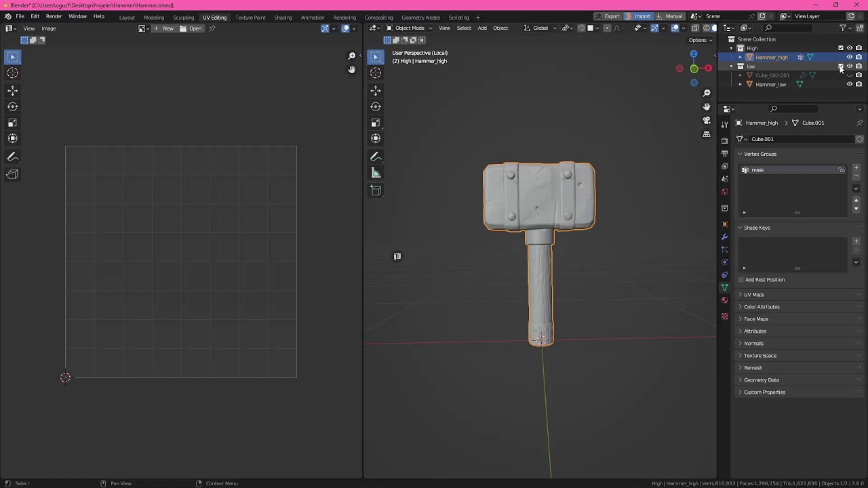The image size is (868, 488).
Task: Select the Annotate tool in UV editor
Action: [x=12, y=157]
